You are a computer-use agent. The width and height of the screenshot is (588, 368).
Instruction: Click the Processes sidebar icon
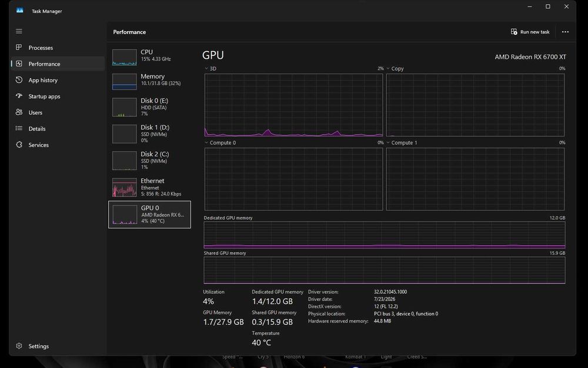pyautogui.click(x=19, y=47)
